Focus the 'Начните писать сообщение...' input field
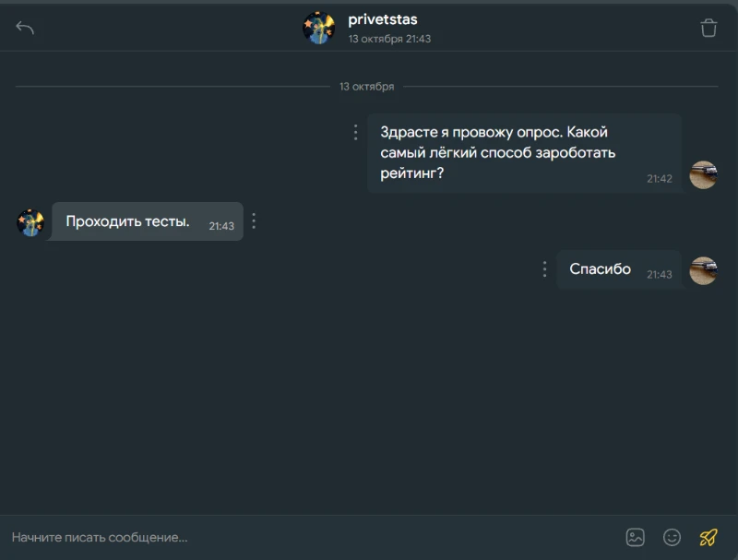Screen dimensions: 738x560 311,538
